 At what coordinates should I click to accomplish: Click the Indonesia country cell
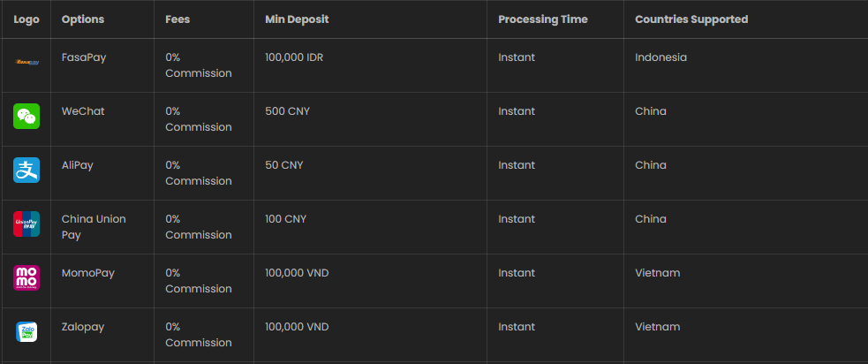661,57
